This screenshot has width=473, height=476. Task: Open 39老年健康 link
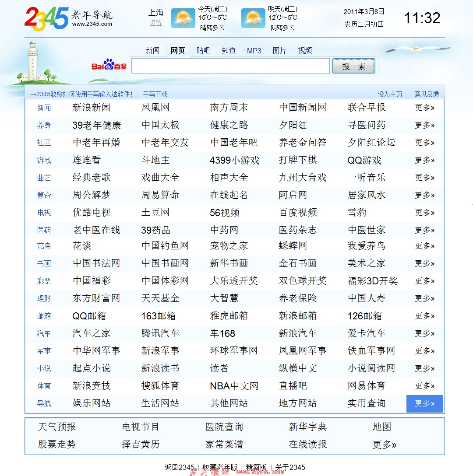[x=97, y=125]
